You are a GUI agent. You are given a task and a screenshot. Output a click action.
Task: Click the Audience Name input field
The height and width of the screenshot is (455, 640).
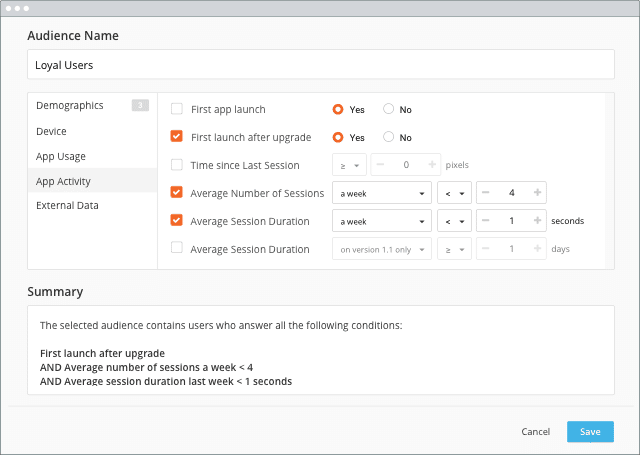click(x=321, y=64)
